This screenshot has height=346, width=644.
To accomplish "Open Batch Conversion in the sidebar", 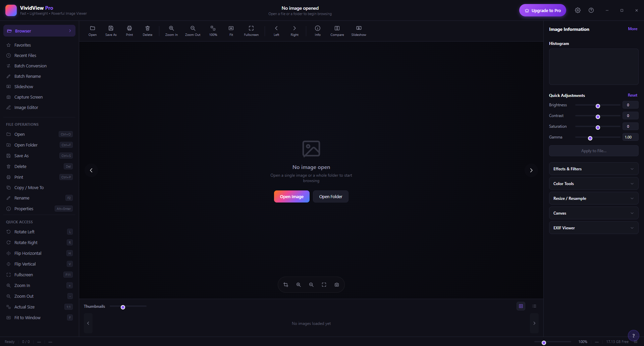I will (x=40, y=66).
